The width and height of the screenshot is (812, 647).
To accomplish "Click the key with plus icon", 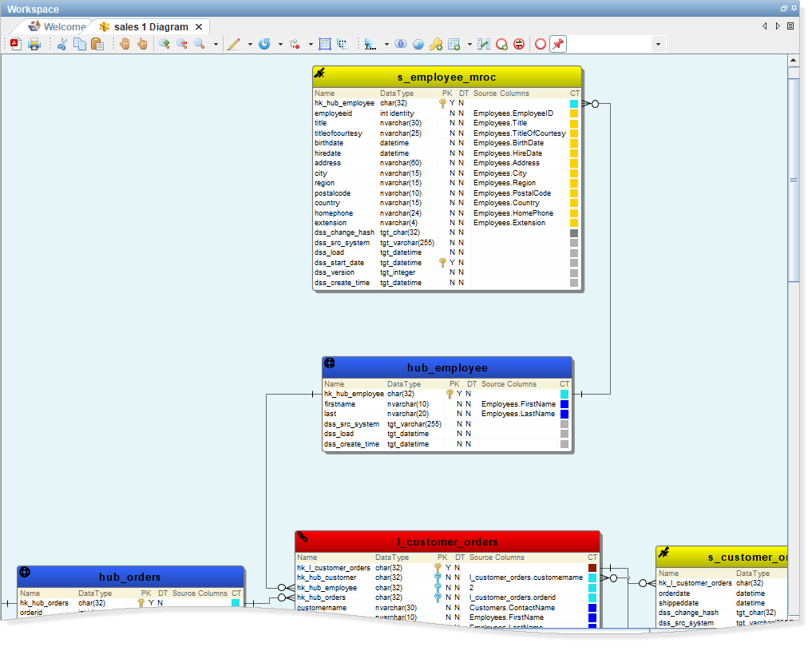I will 435,45.
